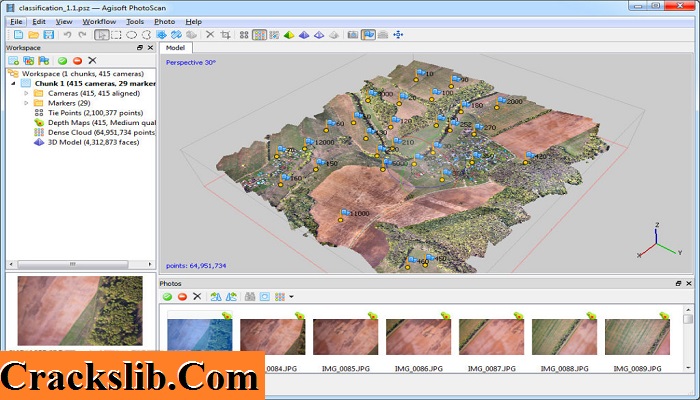The height and width of the screenshot is (400, 700).
Task: Open the Photos view mode dropdown arrow
Action: 291,296
